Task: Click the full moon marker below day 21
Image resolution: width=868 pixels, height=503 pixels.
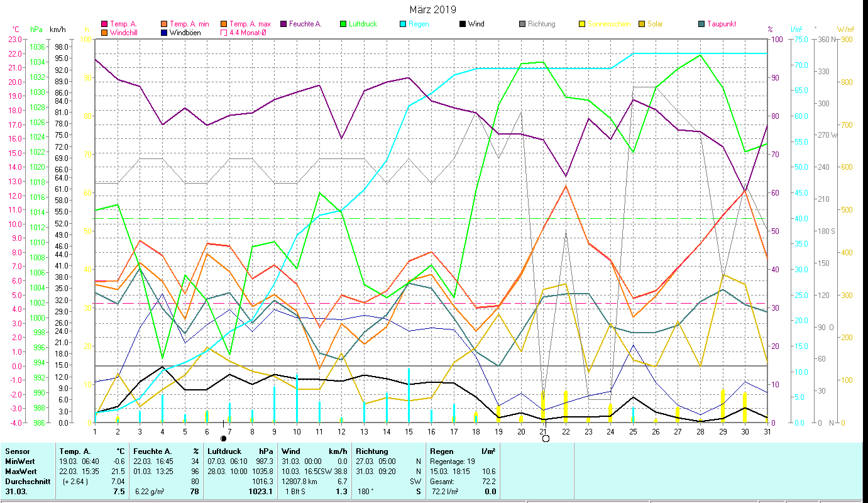Action: point(546,438)
